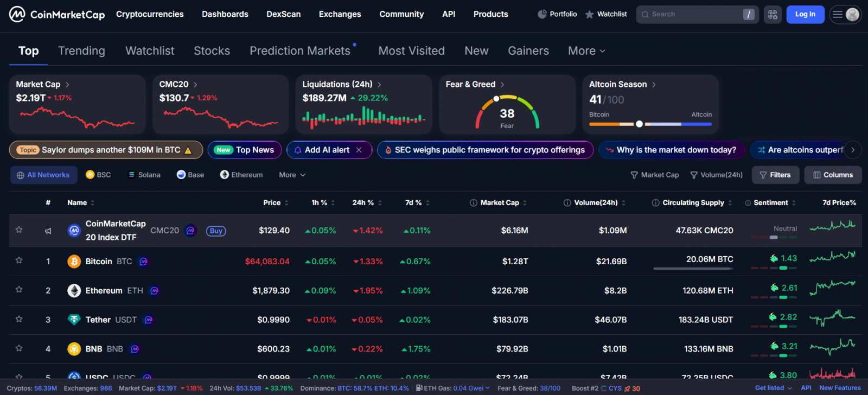This screenshot has width=868, height=395.
Task: Expand the Get listed footer dropdown
Action: 774,388
